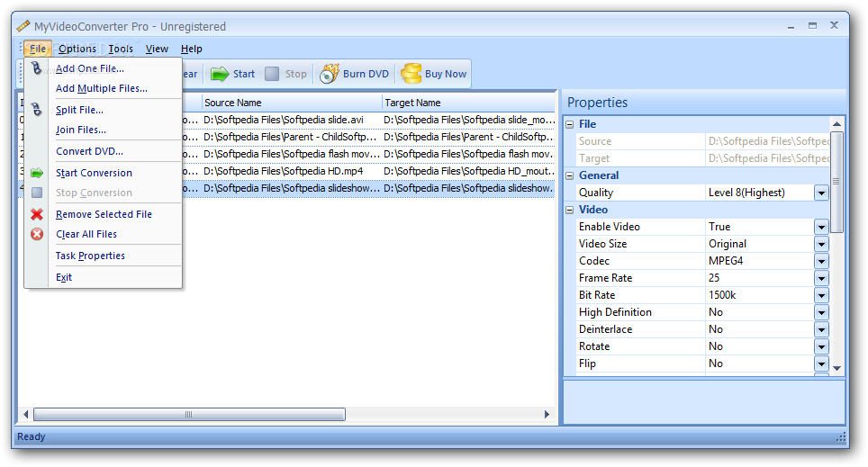868x467 pixels.
Task: Click the Split File menu icon
Action: coord(37,110)
